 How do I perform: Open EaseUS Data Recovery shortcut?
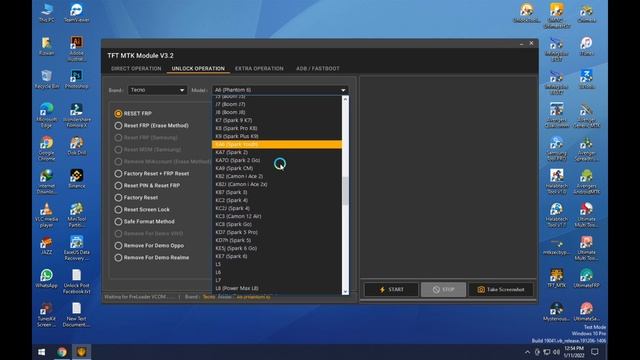pyautogui.click(x=76, y=248)
